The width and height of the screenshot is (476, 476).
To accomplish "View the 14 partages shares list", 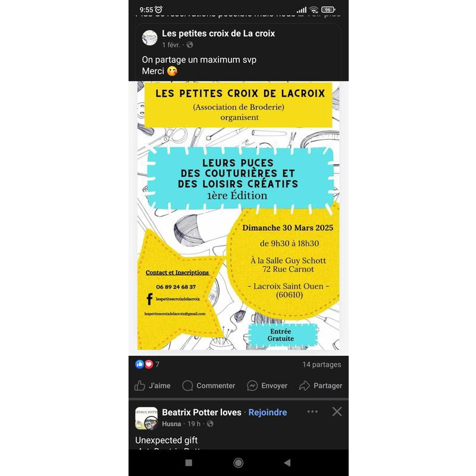I will (321, 364).
